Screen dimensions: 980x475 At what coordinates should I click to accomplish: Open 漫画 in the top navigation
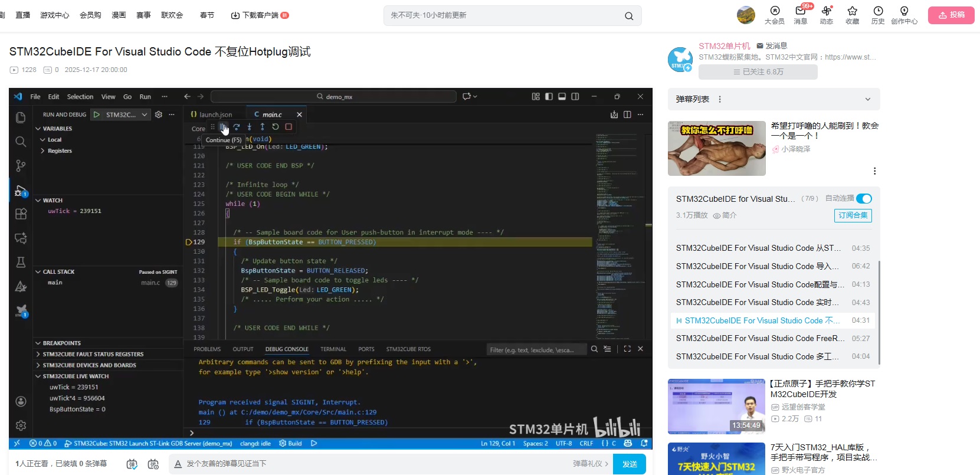click(x=119, y=15)
